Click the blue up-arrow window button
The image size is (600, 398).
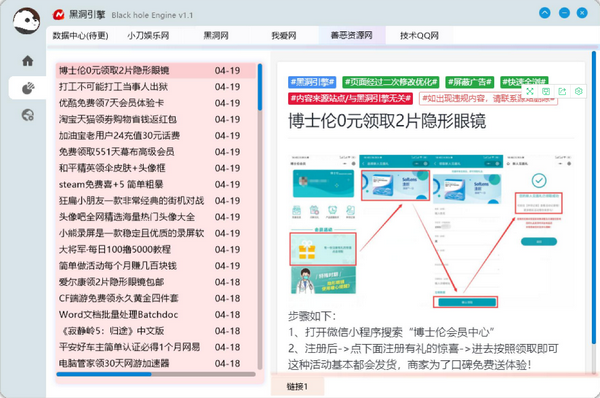(545, 13)
